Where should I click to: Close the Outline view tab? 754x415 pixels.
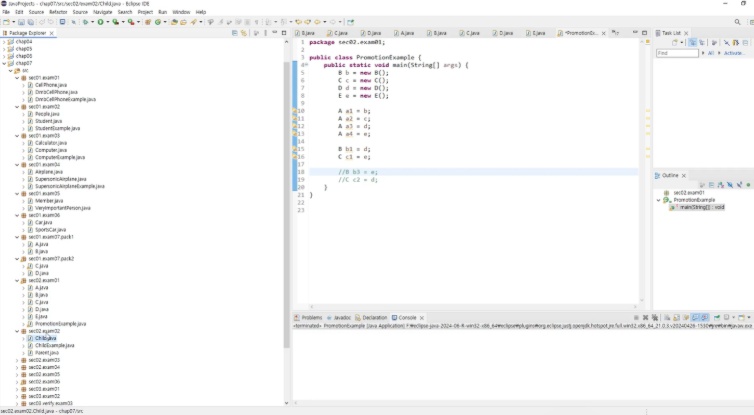pyautogui.click(x=683, y=176)
